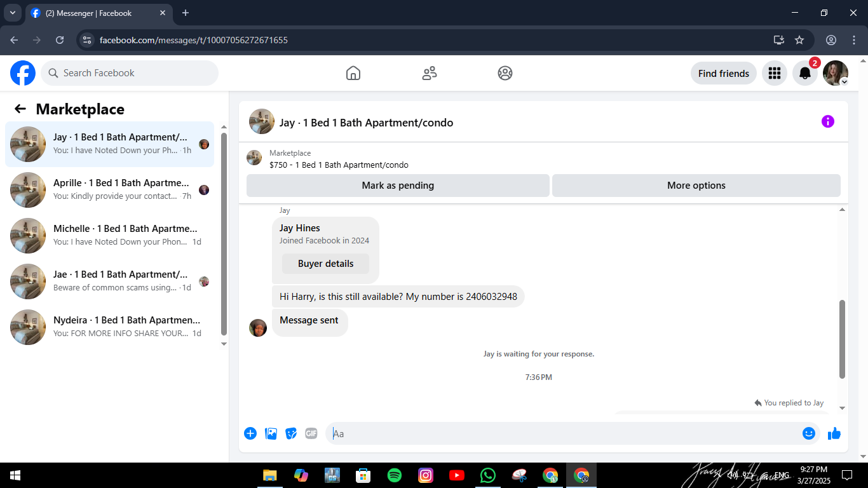Click the Mark as pending button
Viewport: 868px width, 488px height.
[x=398, y=186]
